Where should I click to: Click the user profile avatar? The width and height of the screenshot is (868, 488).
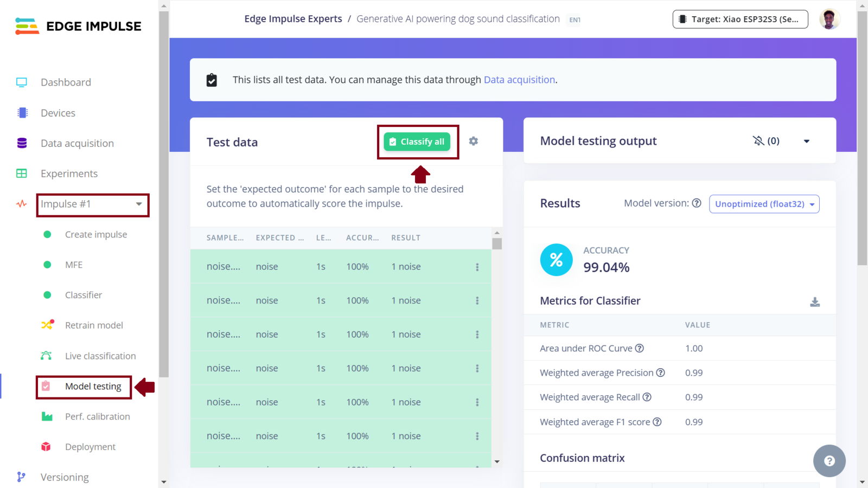point(829,19)
